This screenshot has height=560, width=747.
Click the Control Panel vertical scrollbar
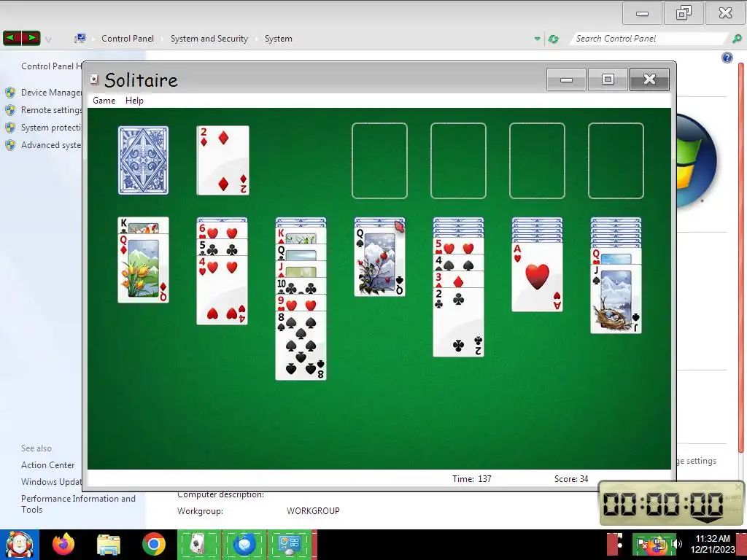[741, 257]
